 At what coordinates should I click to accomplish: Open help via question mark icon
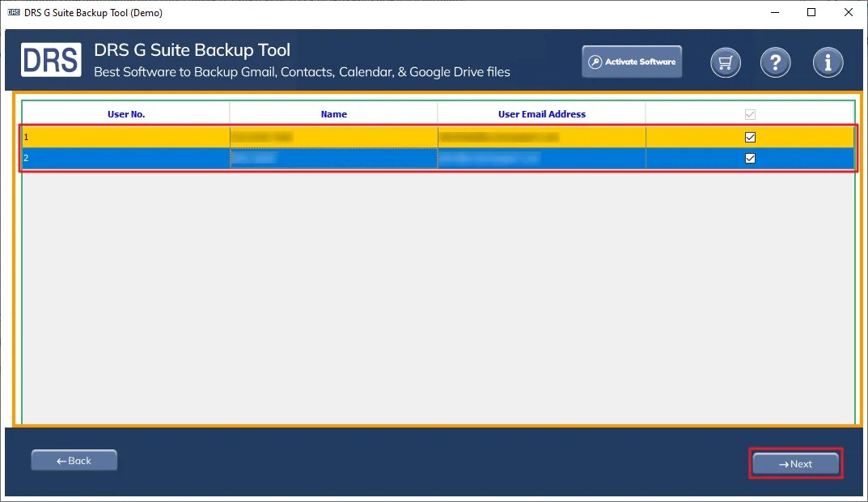[x=775, y=62]
